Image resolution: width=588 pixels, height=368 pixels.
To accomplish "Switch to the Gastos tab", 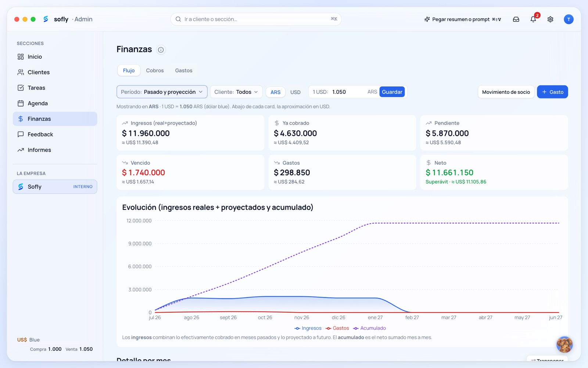I will coord(184,70).
